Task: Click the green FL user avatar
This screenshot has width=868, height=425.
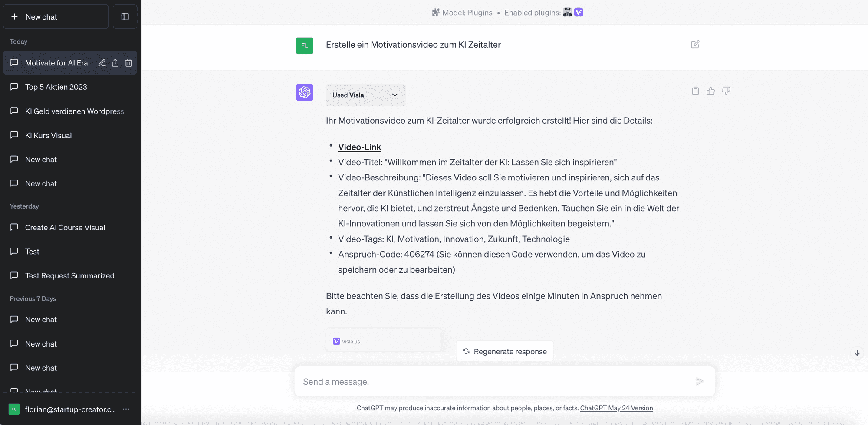Action: coord(305,46)
